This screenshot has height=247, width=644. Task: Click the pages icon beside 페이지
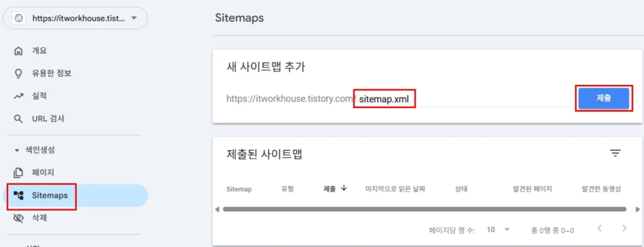click(18, 173)
